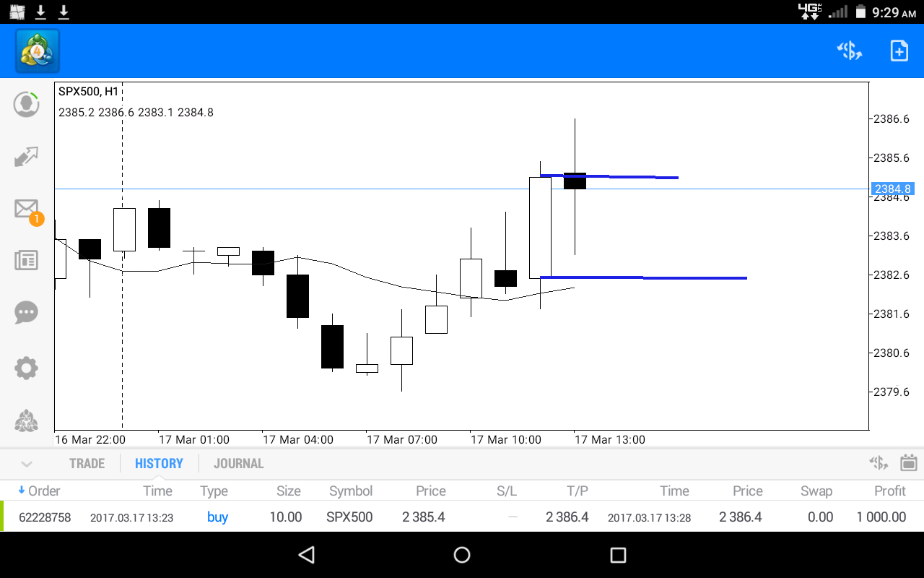Click the 2 385.4 open price cell
Viewport: 924px width, 578px height.
pos(424,517)
